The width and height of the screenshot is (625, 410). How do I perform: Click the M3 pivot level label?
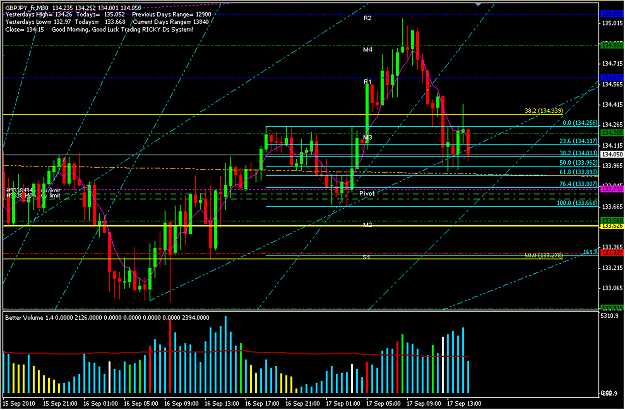(368, 137)
